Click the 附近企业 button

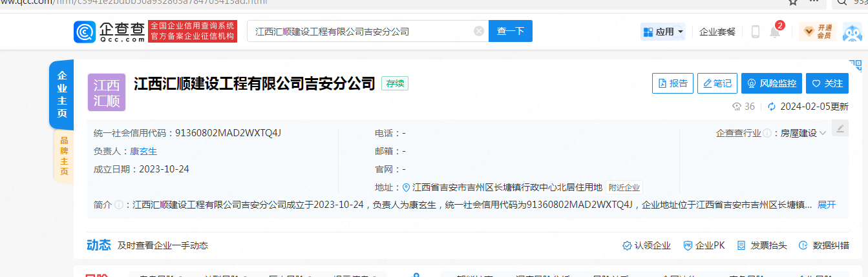[x=624, y=187]
